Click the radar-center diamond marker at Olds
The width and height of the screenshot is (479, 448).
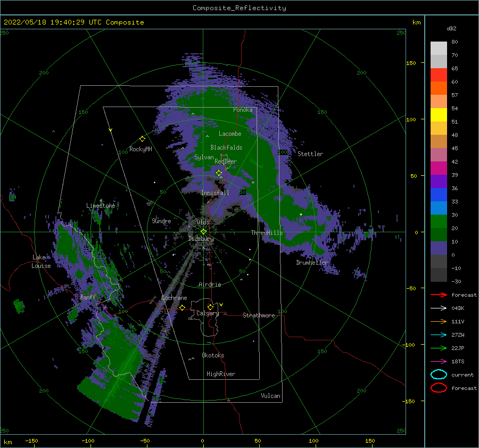203,232
